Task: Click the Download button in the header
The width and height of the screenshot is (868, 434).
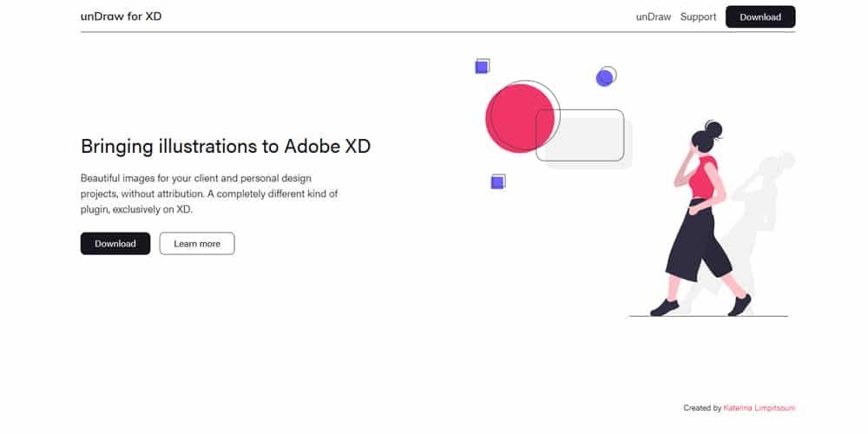Action: point(760,16)
